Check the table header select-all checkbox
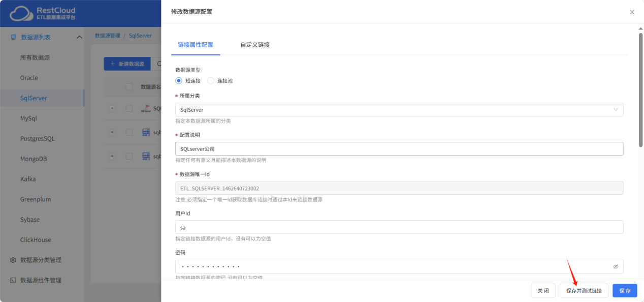The image size is (644, 302). (129, 87)
